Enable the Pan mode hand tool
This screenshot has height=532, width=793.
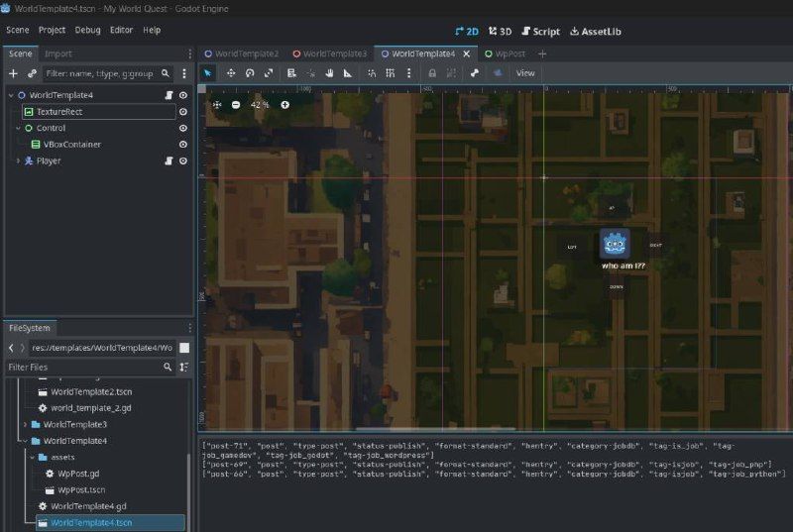pos(329,73)
